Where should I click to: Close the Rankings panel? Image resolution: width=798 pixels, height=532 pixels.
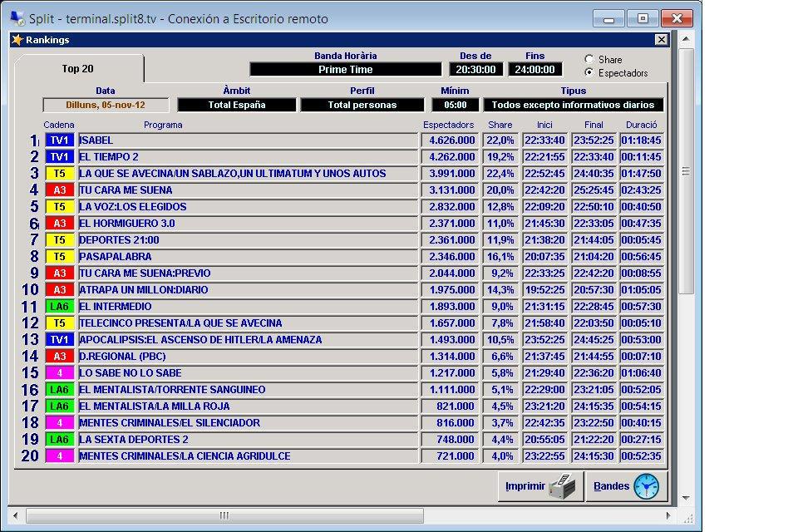[x=661, y=40]
